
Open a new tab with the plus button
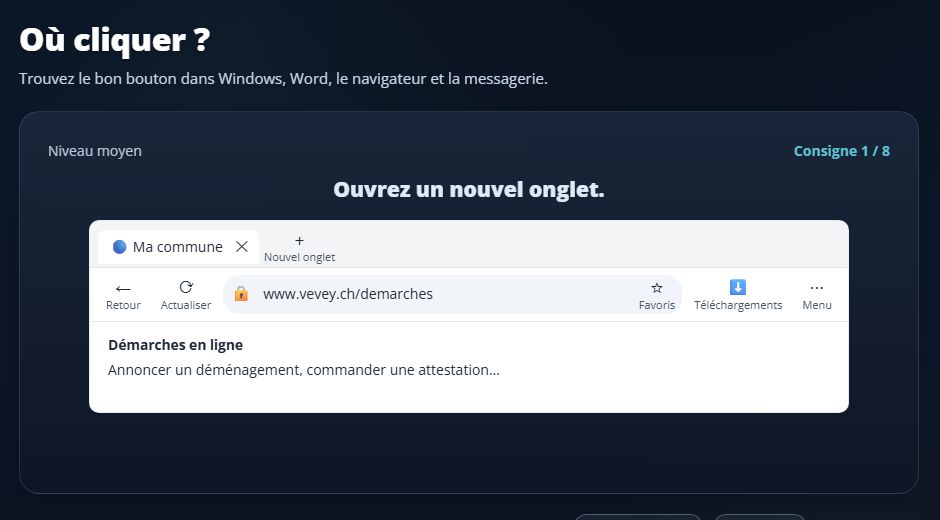coord(299,248)
